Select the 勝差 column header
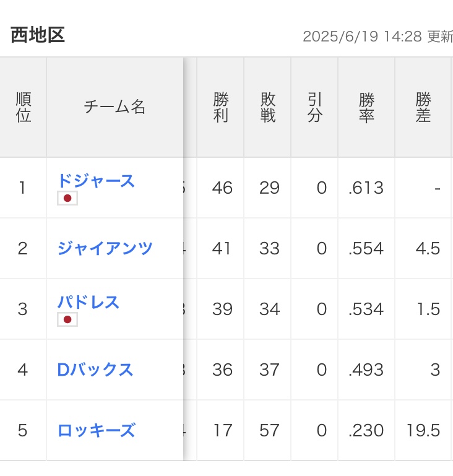Viewport: 453px width, 476px height. [423, 107]
